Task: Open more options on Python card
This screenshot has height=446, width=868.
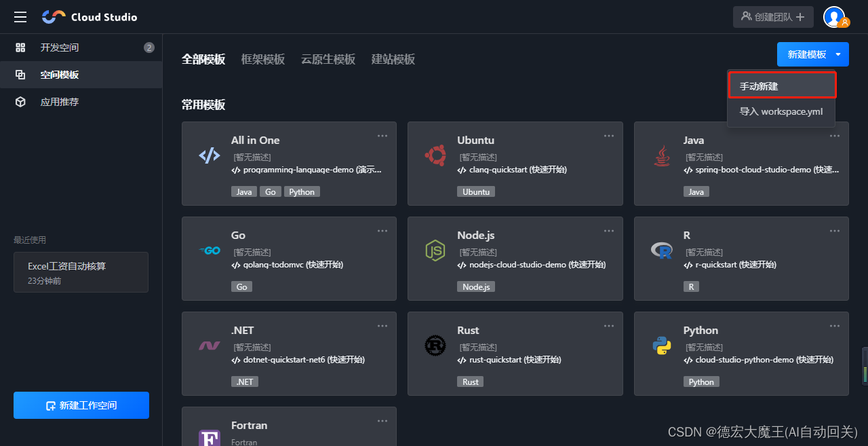Action: click(x=835, y=326)
